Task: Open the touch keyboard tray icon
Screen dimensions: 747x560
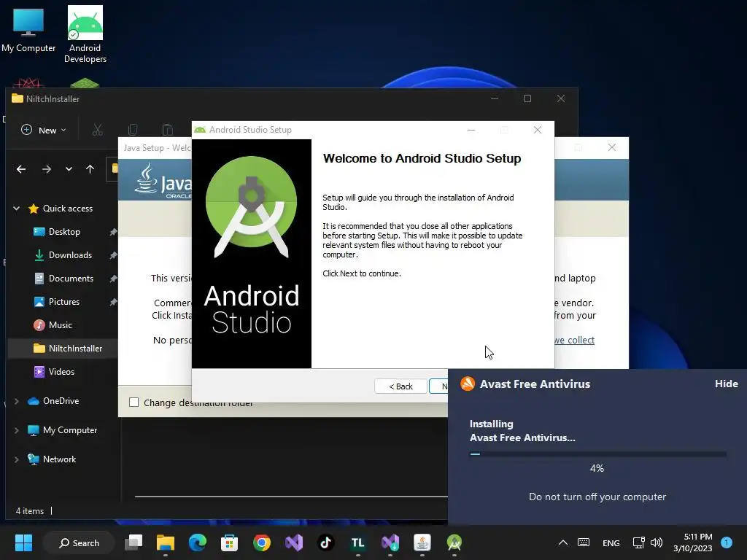Action: point(584,542)
